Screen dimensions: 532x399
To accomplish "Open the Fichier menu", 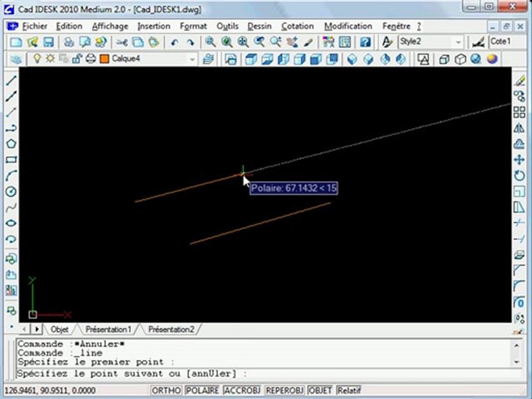I will pos(34,26).
